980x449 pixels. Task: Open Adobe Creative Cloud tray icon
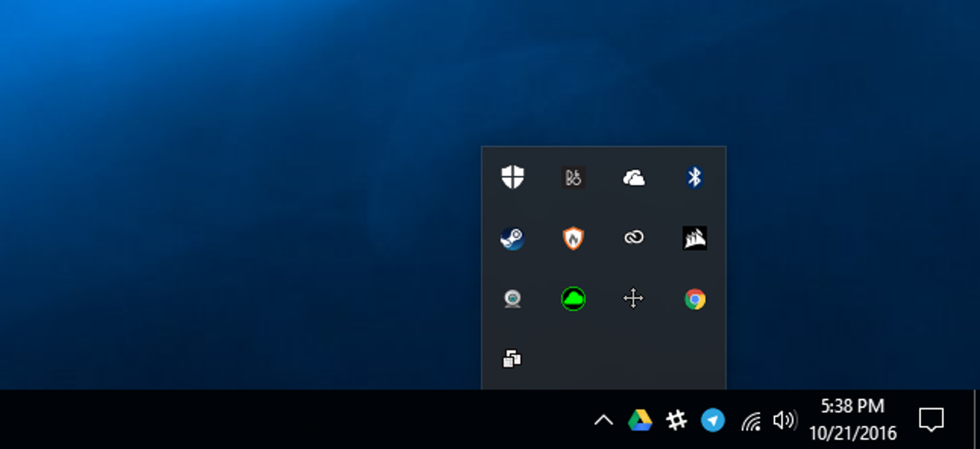click(x=634, y=238)
